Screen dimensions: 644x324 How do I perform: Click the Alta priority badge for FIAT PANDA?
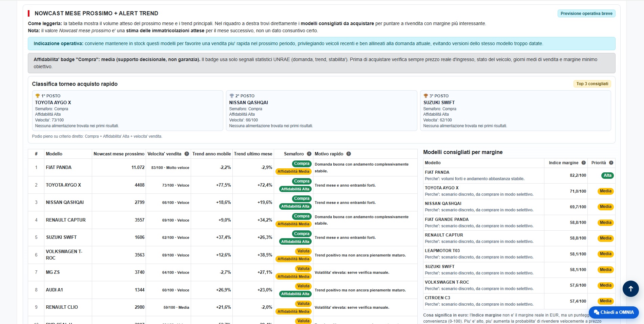click(607, 175)
